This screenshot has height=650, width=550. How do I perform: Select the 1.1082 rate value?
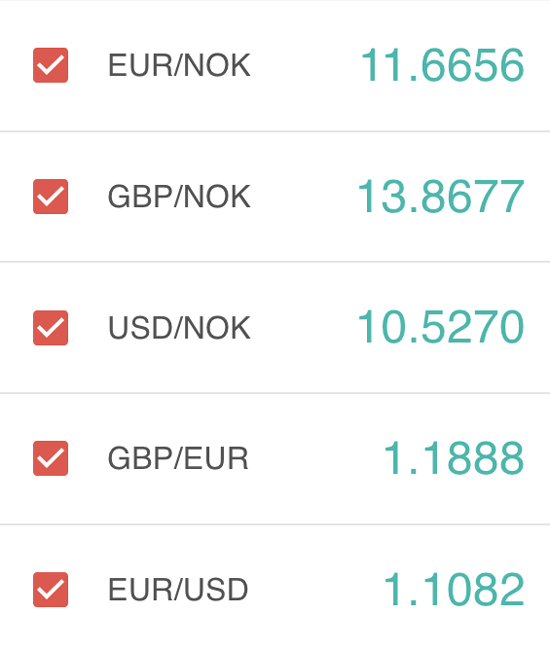coord(454,589)
